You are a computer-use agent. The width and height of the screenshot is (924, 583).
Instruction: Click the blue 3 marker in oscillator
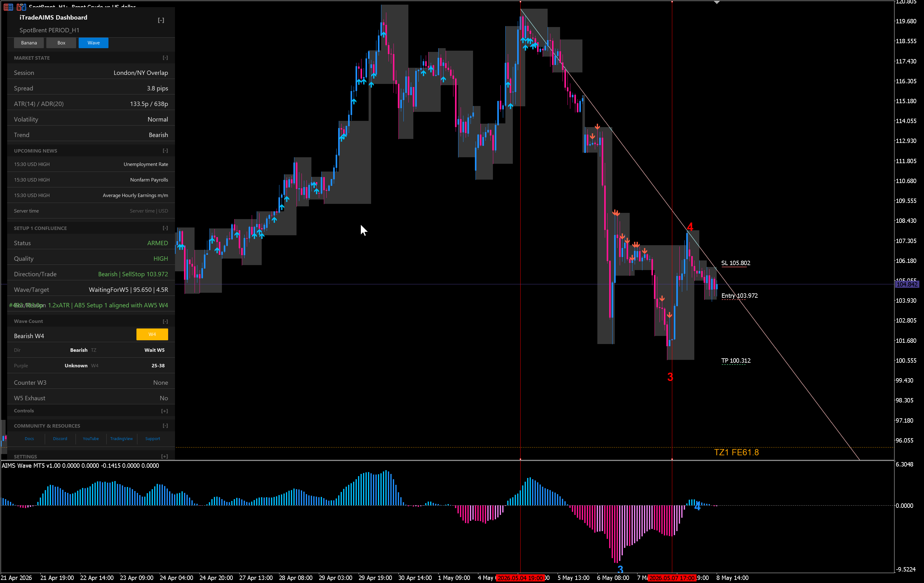click(x=620, y=569)
